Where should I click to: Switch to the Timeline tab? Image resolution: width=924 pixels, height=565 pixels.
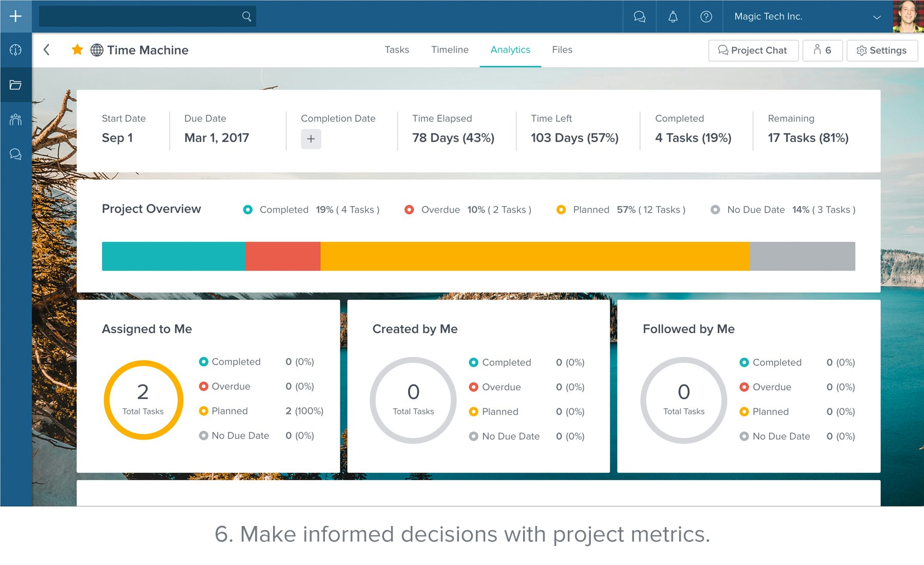pos(450,50)
